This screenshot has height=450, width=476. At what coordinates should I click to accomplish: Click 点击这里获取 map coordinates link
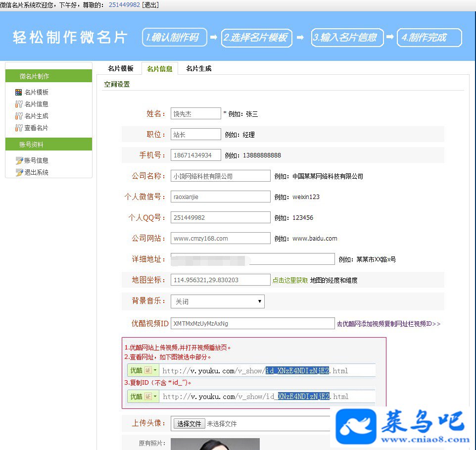point(290,280)
